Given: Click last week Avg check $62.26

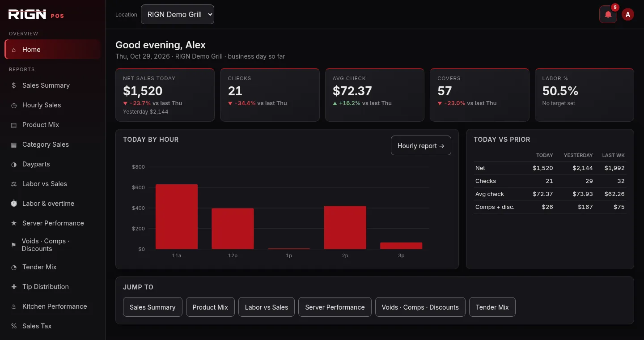Looking at the screenshot, I should (614, 194).
